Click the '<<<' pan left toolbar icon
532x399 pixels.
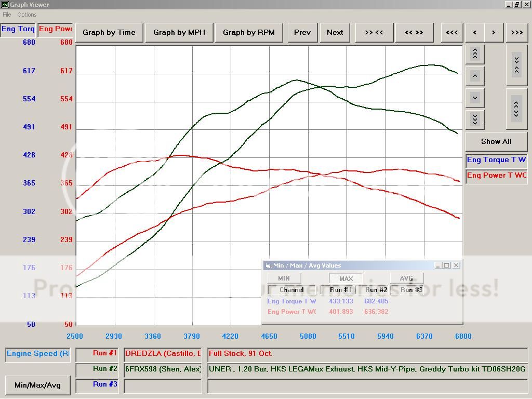(x=451, y=32)
